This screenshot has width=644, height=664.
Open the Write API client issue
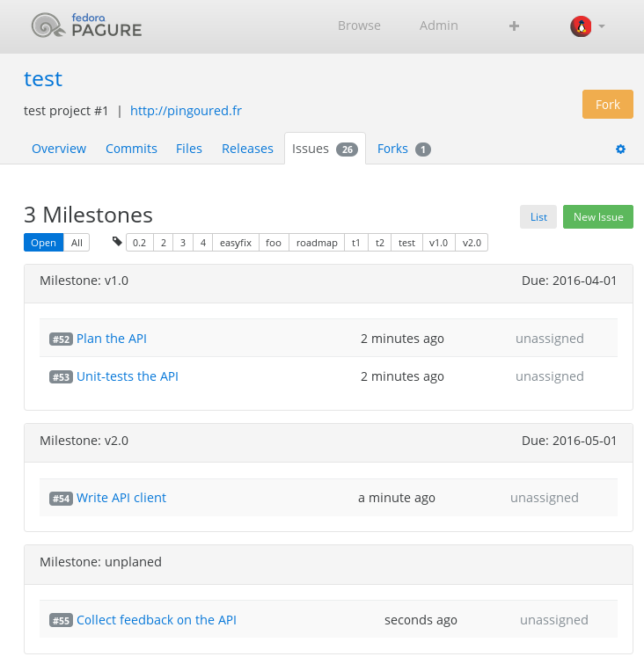pos(121,498)
